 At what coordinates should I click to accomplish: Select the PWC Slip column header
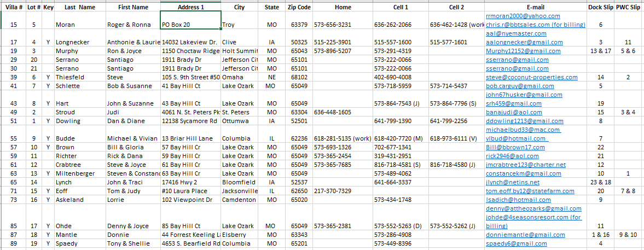628,8
